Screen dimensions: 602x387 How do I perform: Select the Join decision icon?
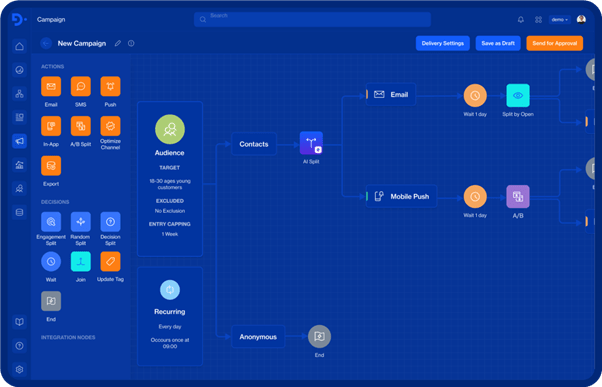[81, 261]
